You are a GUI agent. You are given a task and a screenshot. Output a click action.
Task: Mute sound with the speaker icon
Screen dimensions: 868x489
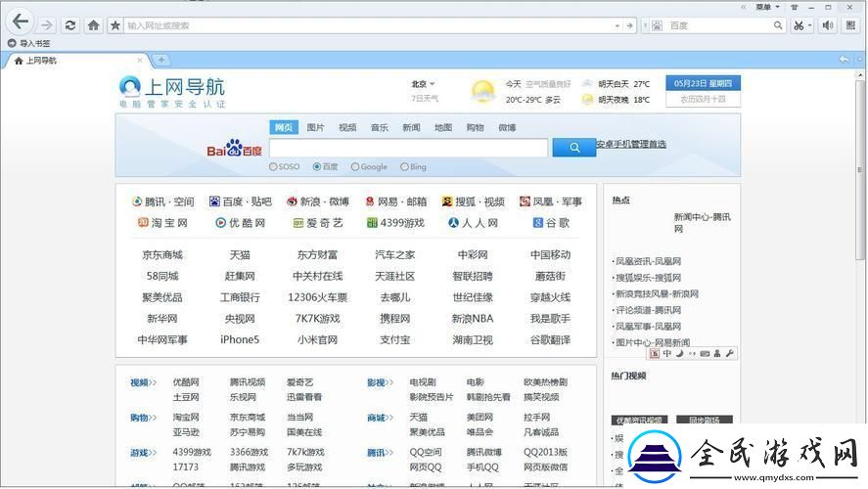click(828, 25)
